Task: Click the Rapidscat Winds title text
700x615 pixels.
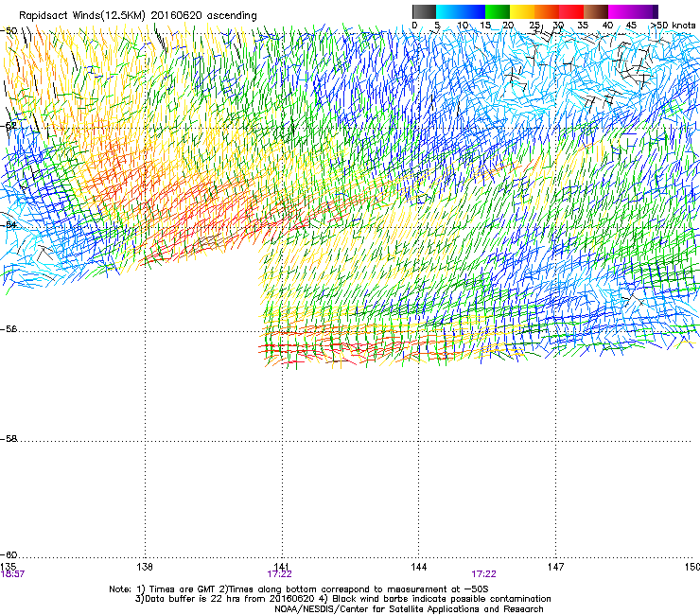Action: click(137, 15)
